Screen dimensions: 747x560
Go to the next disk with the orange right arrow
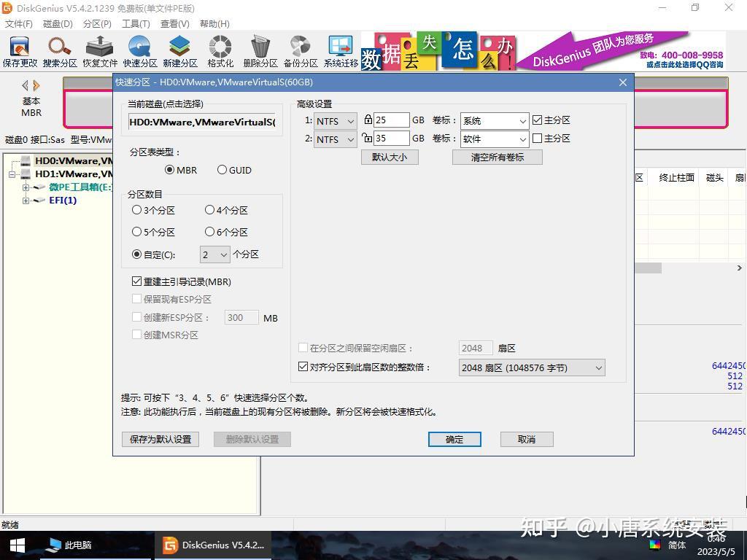[x=36, y=86]
